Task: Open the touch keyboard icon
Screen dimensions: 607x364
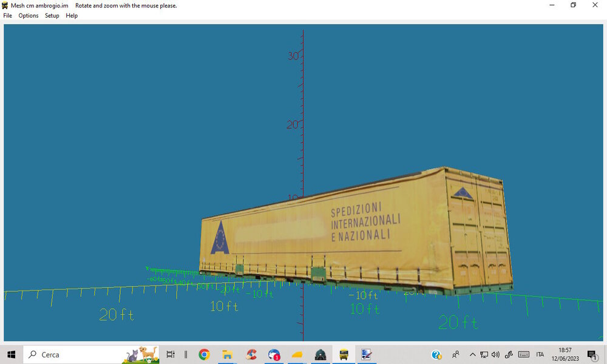Action: [x=524, y=354]
